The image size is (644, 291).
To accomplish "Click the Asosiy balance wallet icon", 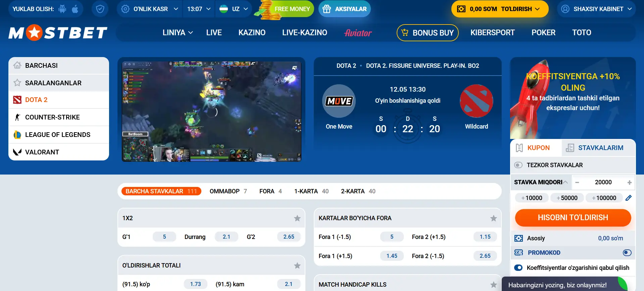I will pos(518,238).
